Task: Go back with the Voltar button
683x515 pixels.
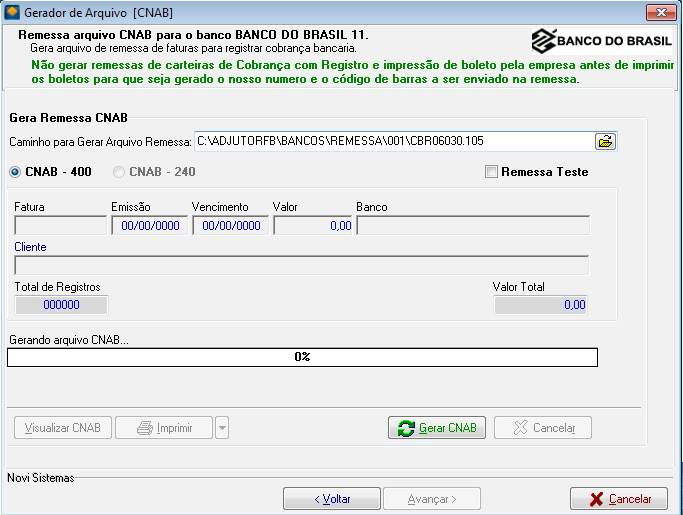Action: (x=332, y=499)
